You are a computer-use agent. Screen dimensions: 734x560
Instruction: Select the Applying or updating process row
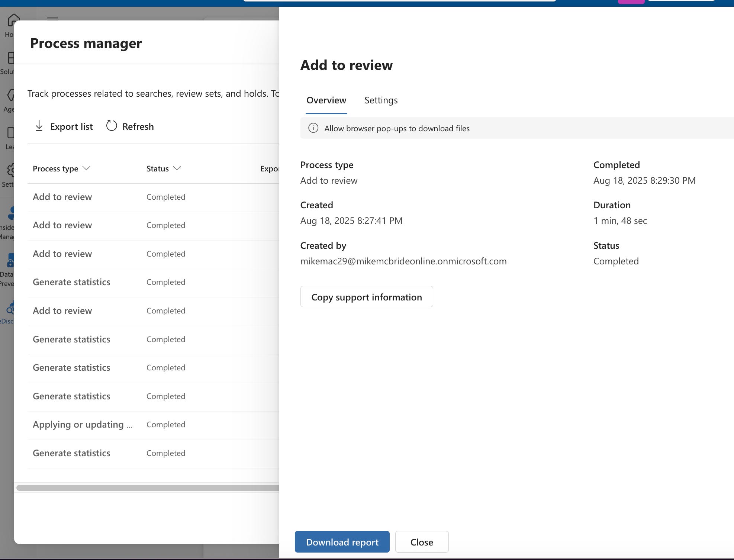(x=83, y=425)
